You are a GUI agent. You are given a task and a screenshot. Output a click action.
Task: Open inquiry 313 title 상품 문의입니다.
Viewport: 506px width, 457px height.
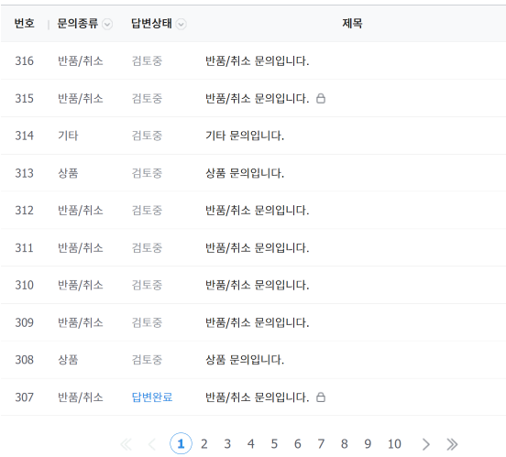pos(245,173)
